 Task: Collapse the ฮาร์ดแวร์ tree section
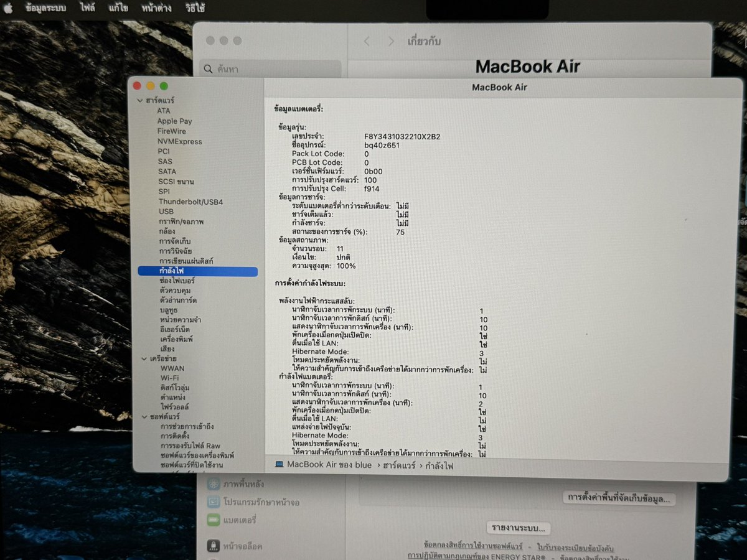pyautogui.click(x=140, y=101)
